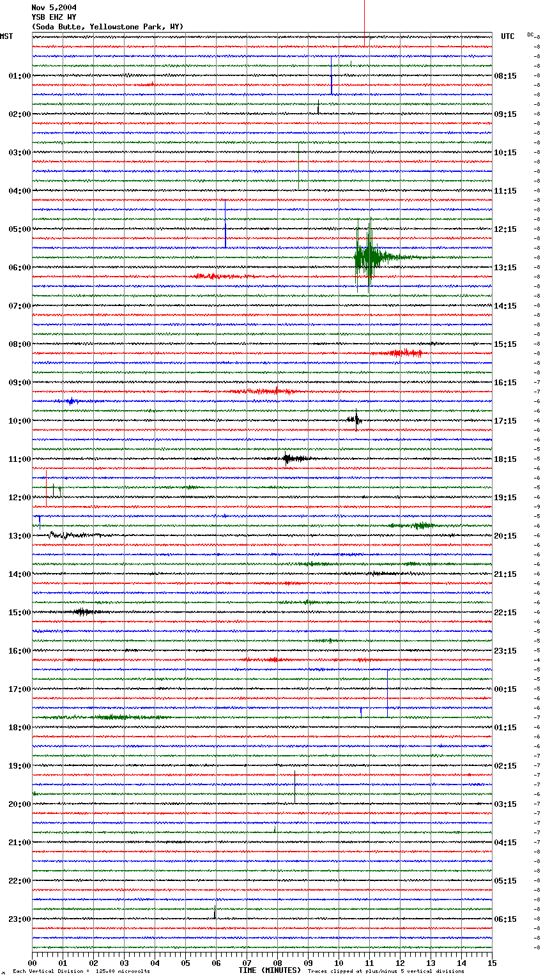Click the 06:00 MST time label
Image resolution: width=543 pixels, height=980 pixels.
click(x=20, y=268)
